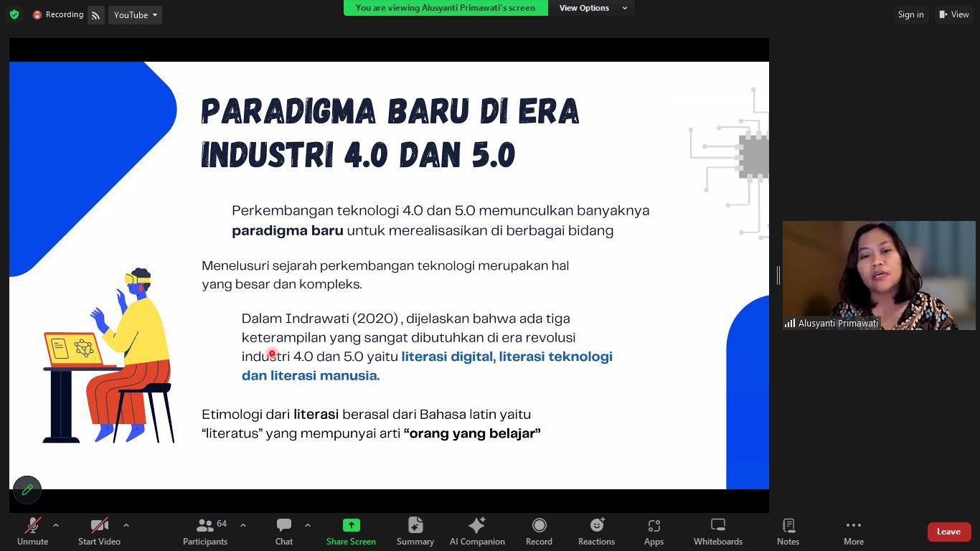Open the meeting Summary

415,532
